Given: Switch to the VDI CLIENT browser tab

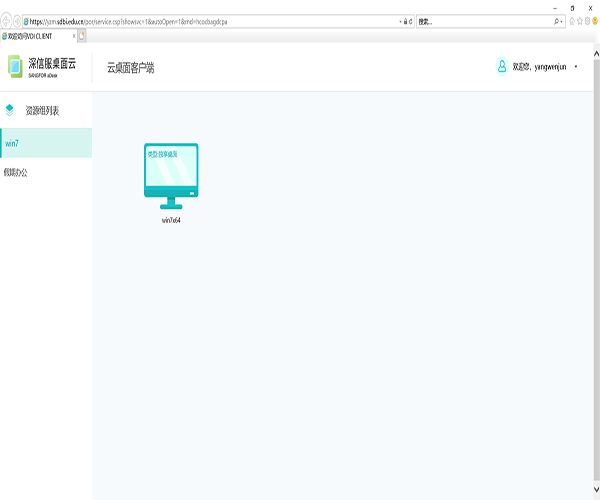Looking at the screenshot, I should coord(35,35).
